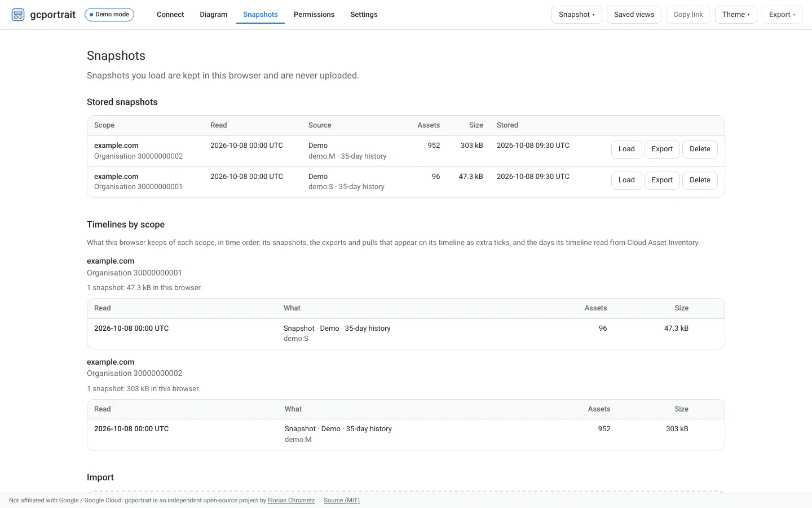Go to the Permissions tab
812x508 pixels.
coord(314,15)
